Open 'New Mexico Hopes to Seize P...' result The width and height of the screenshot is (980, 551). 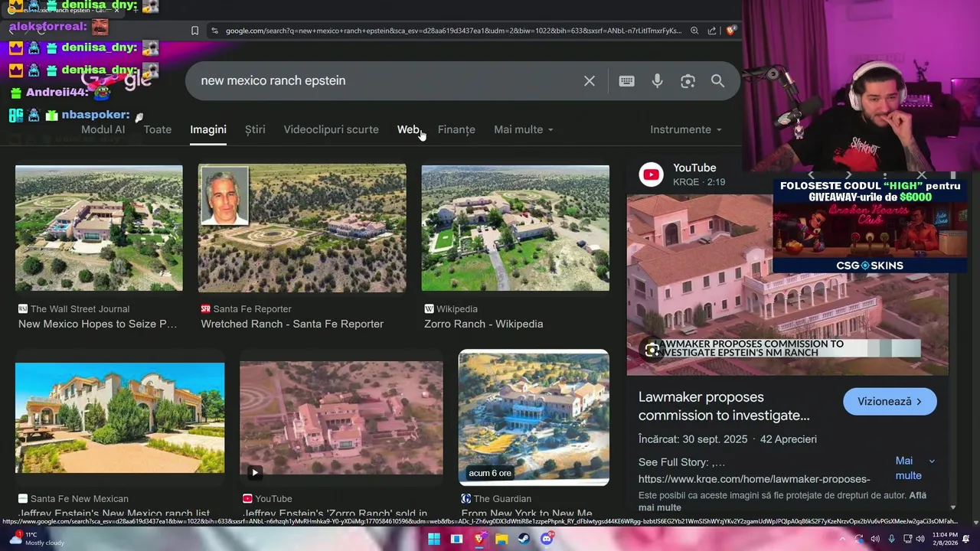pyautogui.click(x=97, y=324)
